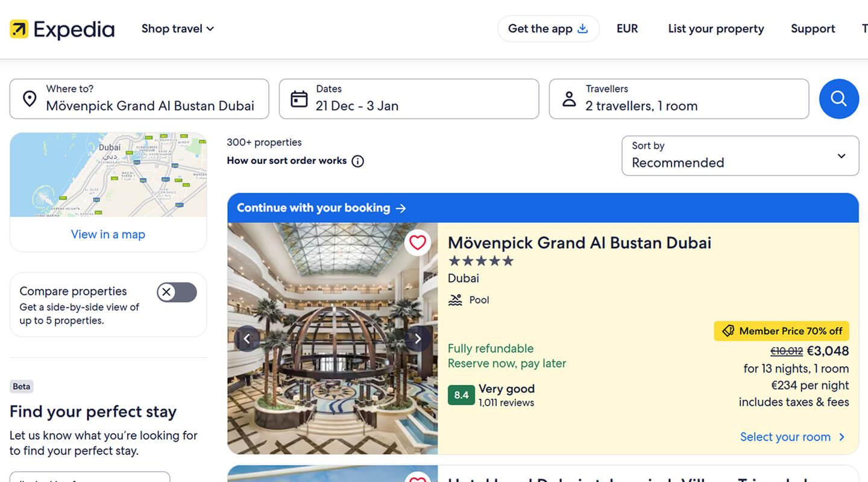Screen dimensions: 868x482
Task: Show next Mövenpick hotel photo
Action: [x=418, y=339]
